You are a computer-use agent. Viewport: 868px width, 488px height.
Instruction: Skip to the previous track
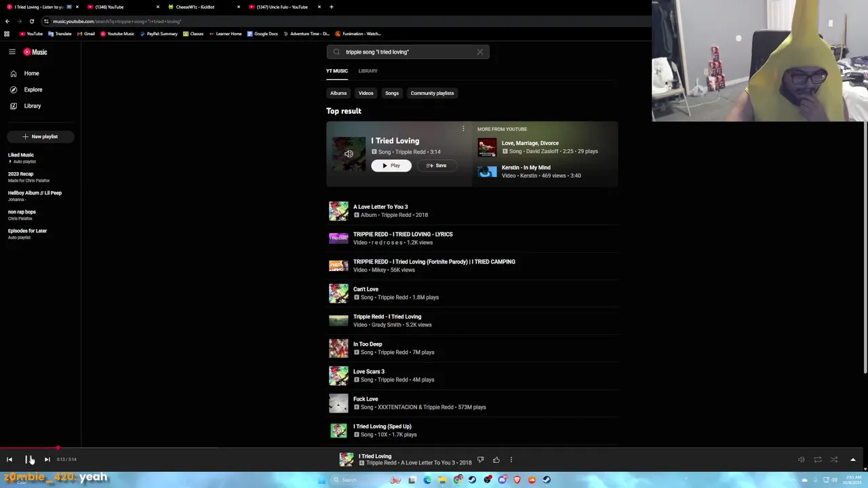click(x=9, y=460)
